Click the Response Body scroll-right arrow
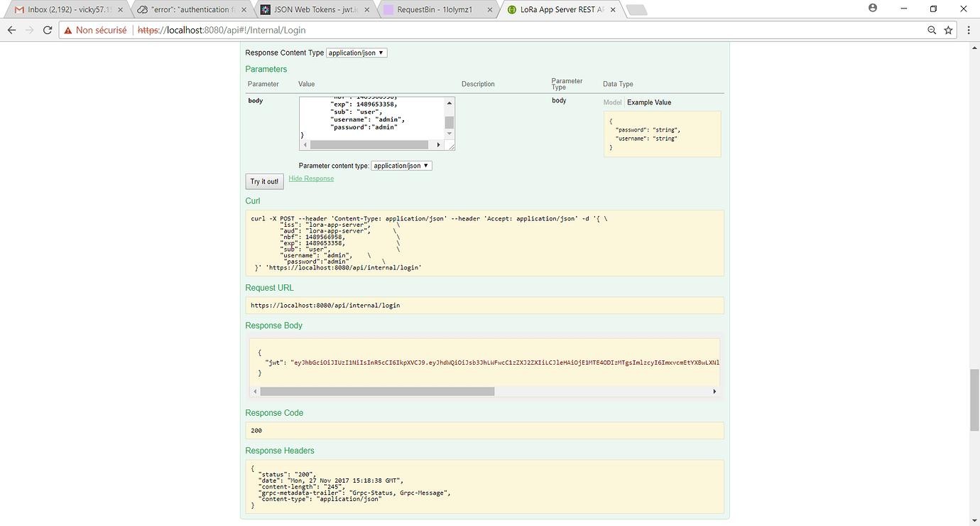Image resolution: width=980 pixels, height=526 pixels. coord(714,392)
